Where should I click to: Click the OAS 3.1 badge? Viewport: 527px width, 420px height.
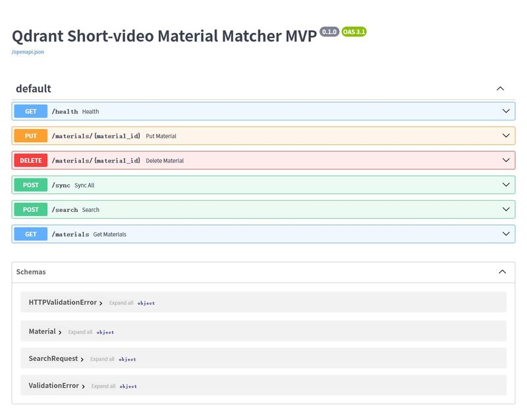[354, 32]
